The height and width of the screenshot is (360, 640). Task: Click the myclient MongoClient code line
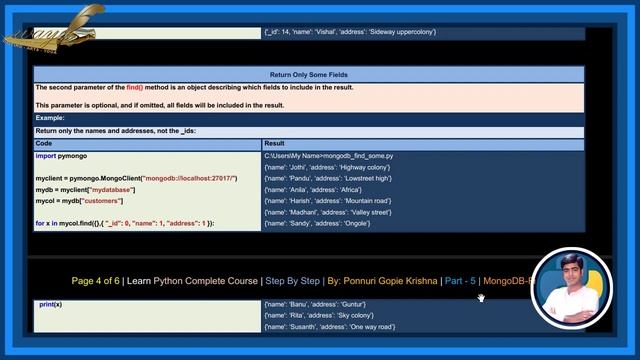click(136, 178)
